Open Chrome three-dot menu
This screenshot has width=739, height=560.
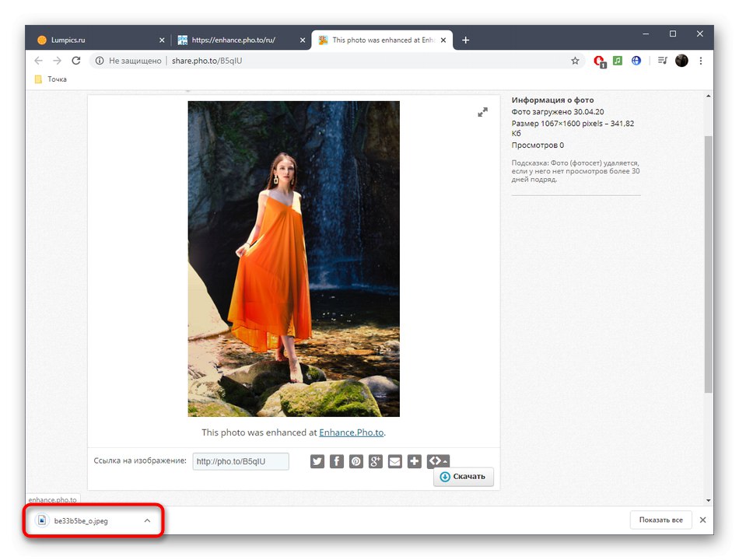point(701,61)
